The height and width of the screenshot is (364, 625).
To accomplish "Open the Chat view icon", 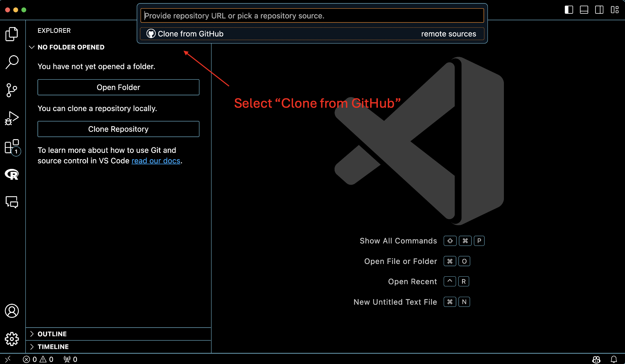I will (x=12, y=202).
